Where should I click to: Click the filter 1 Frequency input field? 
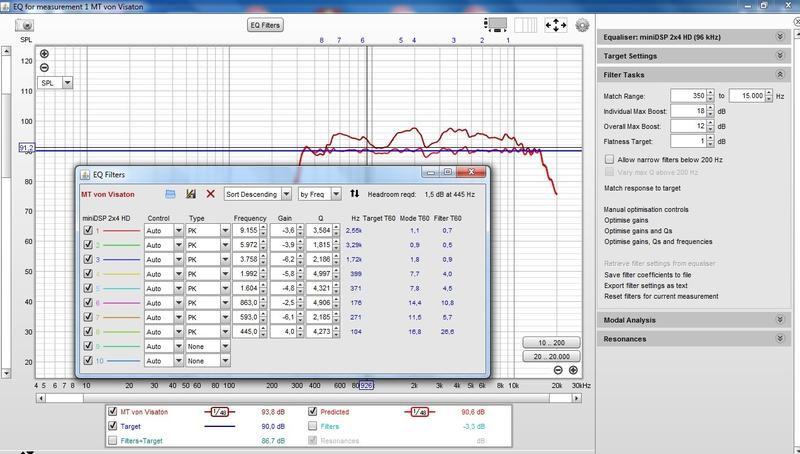pos(246,230)
